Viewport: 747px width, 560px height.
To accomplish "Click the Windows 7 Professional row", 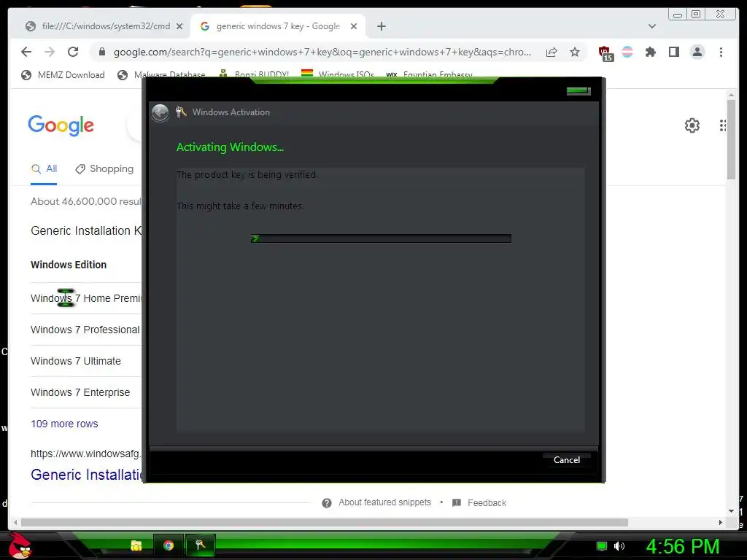I will (86, 330).
